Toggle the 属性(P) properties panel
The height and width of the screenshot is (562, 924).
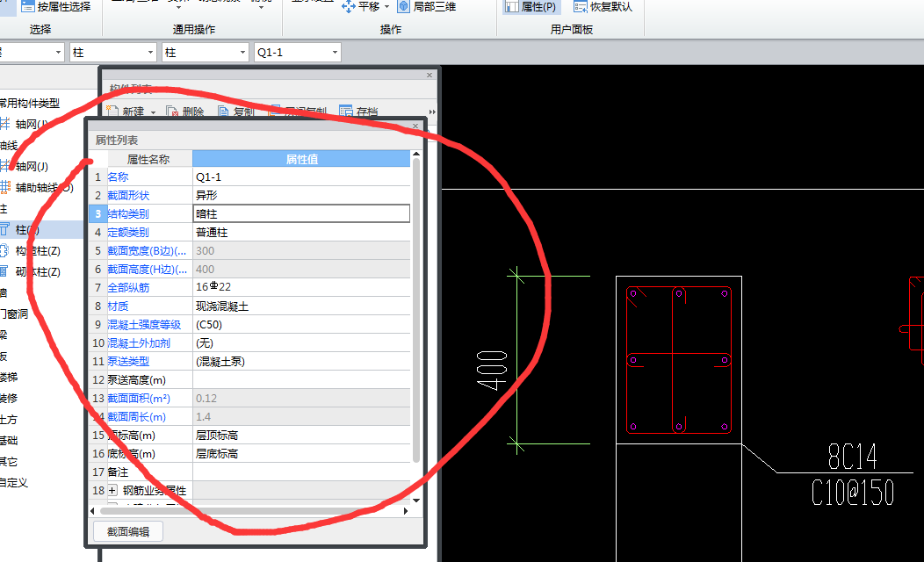click(x=531, y=6)
